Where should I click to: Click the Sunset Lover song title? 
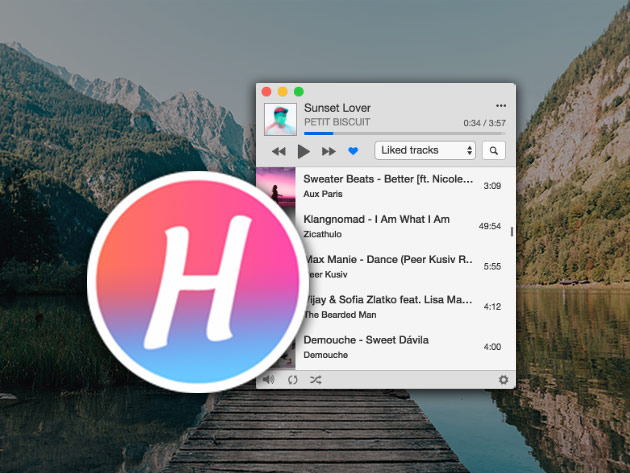[337, 107]
